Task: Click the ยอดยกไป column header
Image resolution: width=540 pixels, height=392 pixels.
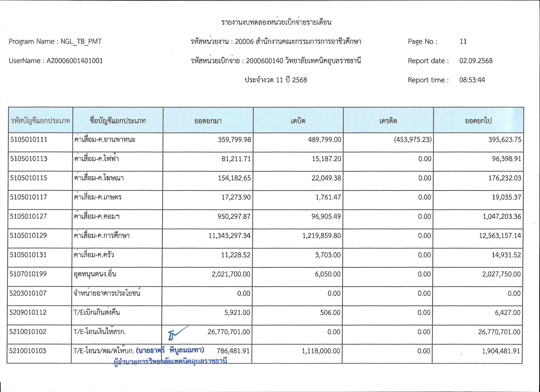Action: pos(478,121)
